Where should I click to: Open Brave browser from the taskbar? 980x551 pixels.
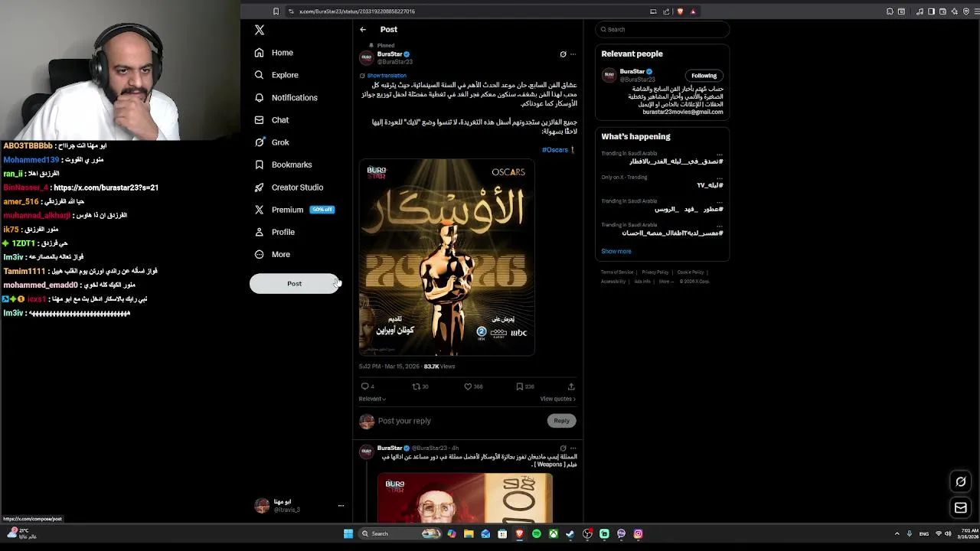point(519,533)
